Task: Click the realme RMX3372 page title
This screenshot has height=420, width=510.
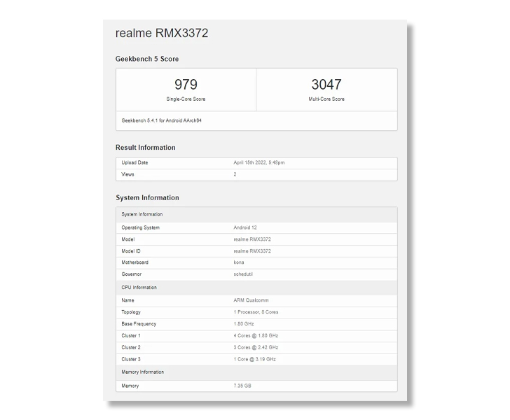Action: tap(162, 33)
